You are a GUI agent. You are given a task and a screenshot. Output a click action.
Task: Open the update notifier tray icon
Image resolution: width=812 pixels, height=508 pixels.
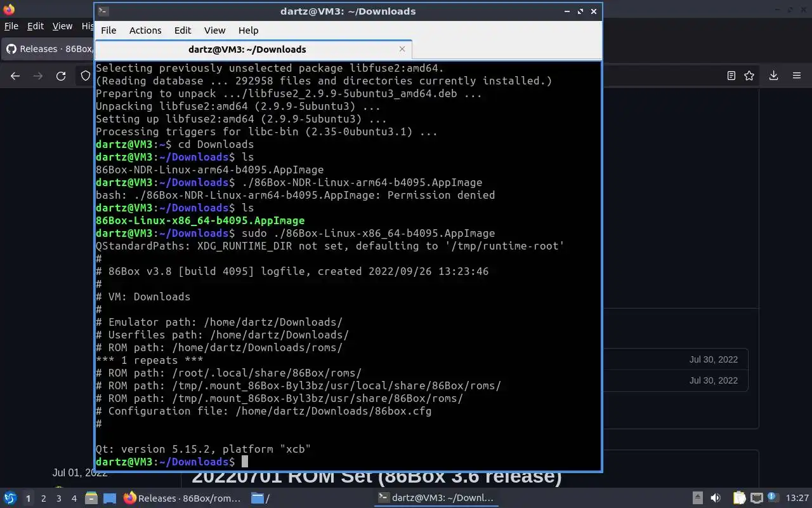point(773,498)
